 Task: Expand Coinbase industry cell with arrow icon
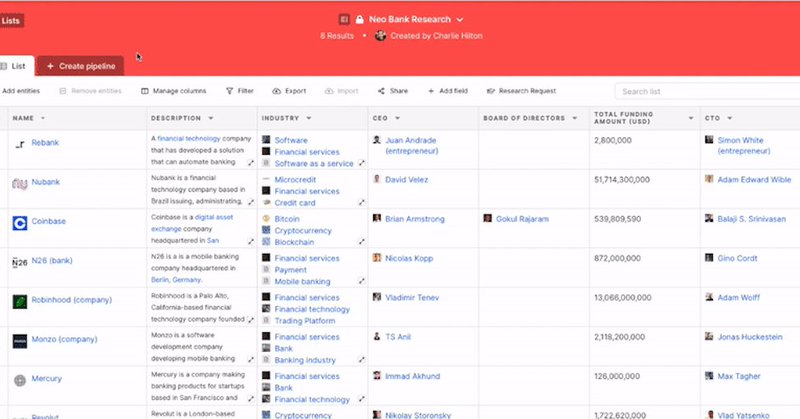pos(361,241)
